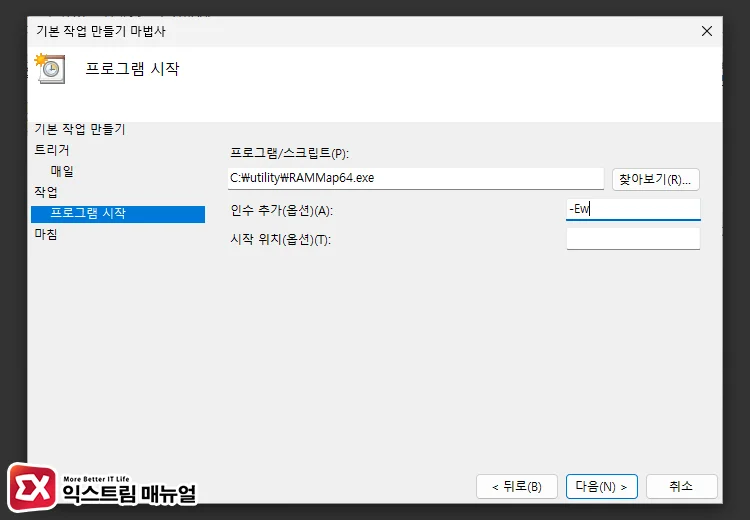Screen dimensions: 750x520
Task: Click the 기본 작업 만들기 마법사 title
Action: point(101,31)
